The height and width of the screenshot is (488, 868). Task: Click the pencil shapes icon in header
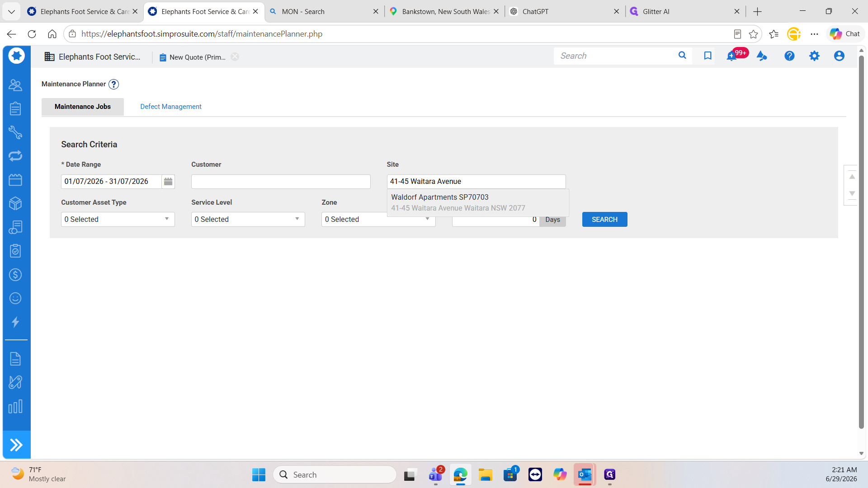(762, 56)
